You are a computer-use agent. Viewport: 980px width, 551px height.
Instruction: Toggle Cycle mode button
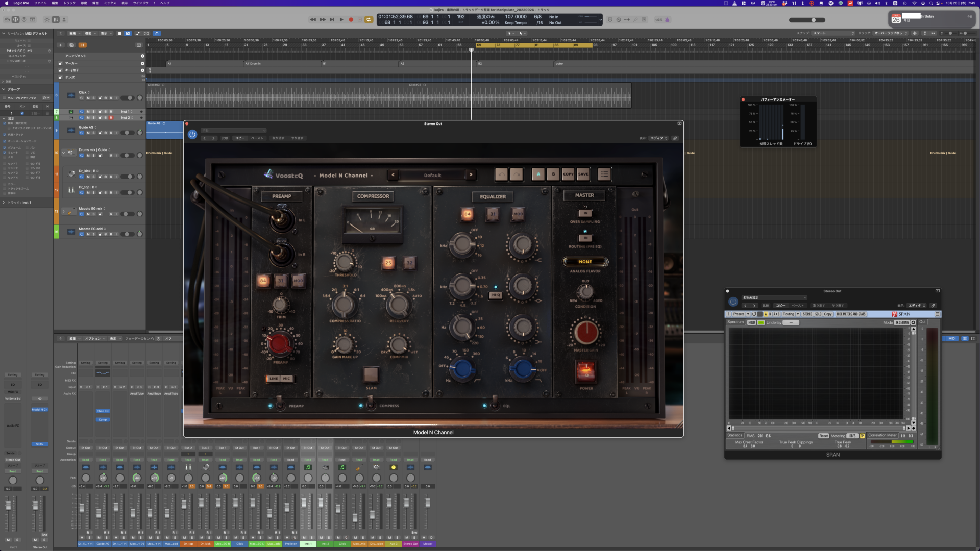(x=369, y=19)
